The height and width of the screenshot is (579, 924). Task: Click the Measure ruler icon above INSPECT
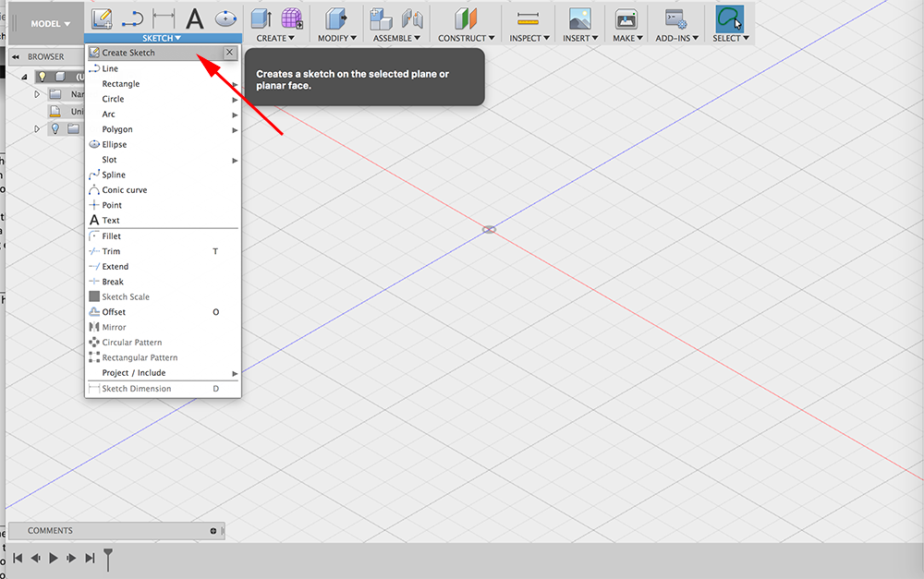tap(528, 19)
